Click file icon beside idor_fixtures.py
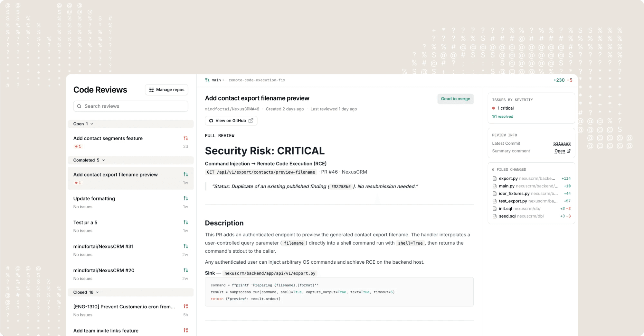This screenshot has width=644, height=336. point(495,194)
